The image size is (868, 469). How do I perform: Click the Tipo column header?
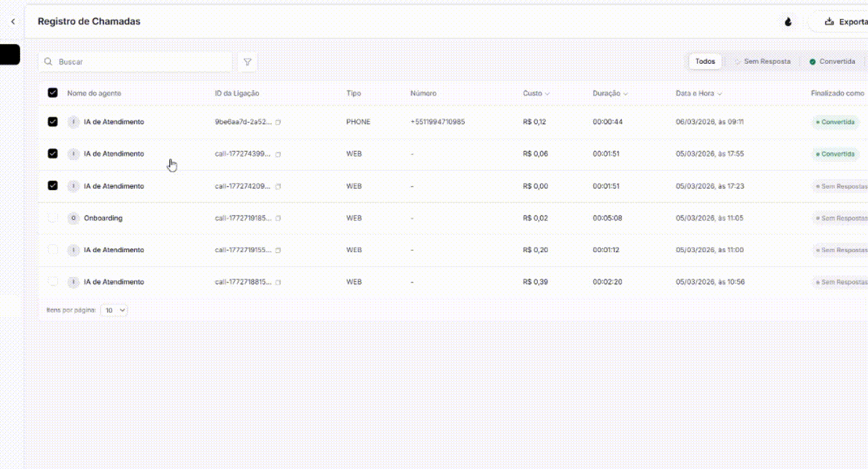coord(353,93)
